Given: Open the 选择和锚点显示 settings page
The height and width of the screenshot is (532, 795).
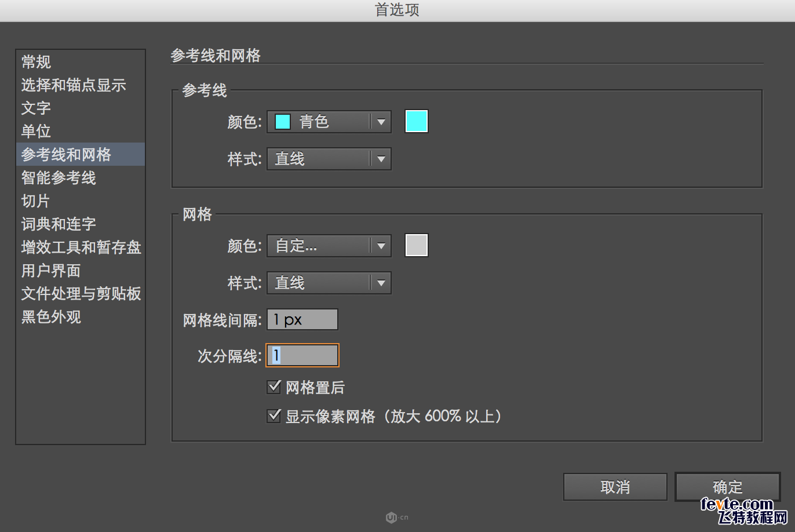Looking at the screenshot, I should click(x=73, y=85).
